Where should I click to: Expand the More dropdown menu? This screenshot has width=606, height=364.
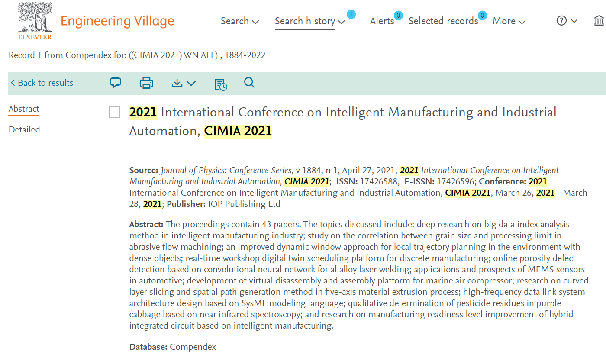[509, 21]
